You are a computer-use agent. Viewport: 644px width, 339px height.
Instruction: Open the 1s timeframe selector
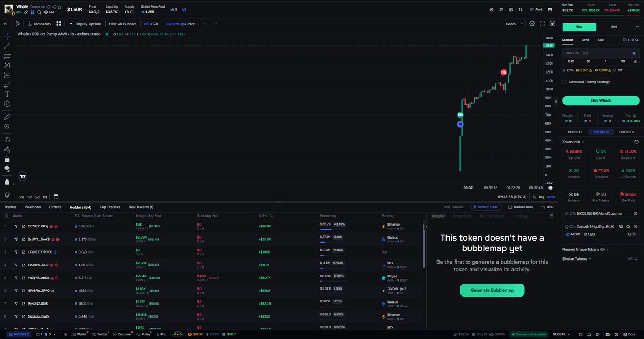[x=5, y=24]
